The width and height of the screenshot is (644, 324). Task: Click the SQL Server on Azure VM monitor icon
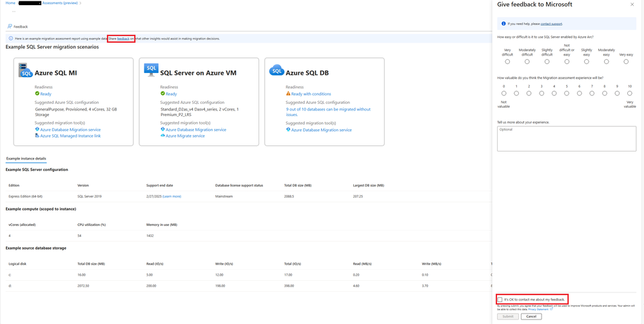coord(151,70)
